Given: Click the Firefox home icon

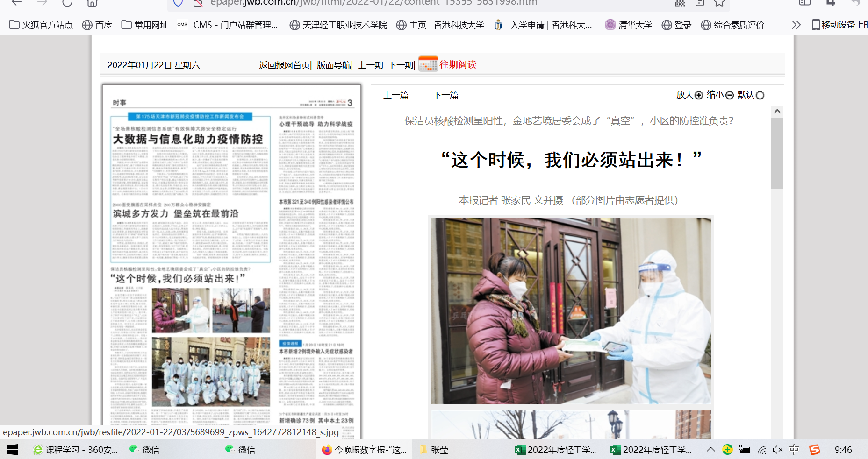Looking at the screenshot, I should [92, 3].
